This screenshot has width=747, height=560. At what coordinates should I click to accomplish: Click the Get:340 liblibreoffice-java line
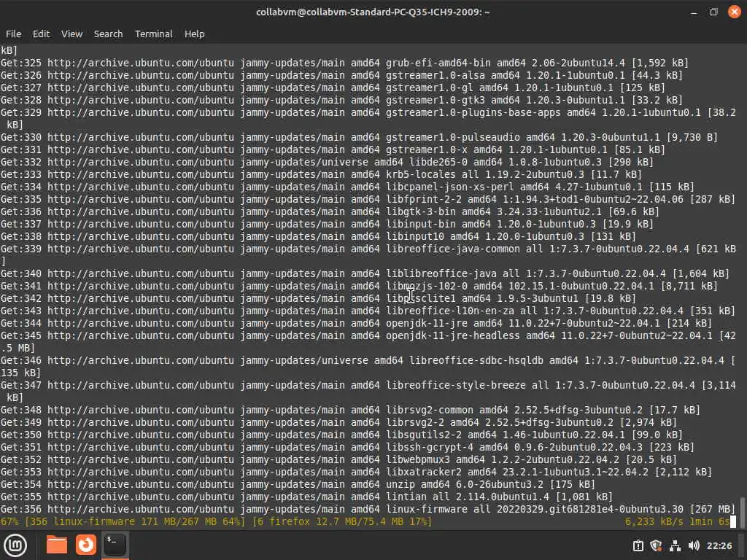[365, 273]
